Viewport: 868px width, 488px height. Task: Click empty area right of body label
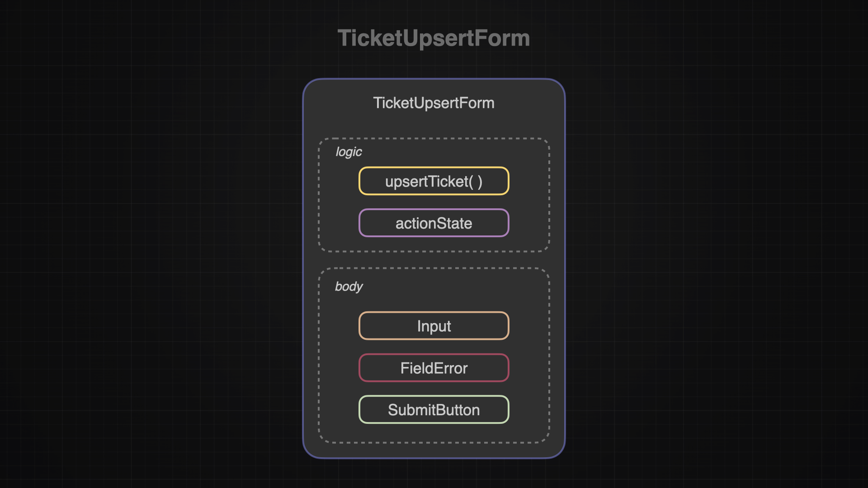point(452,286)
